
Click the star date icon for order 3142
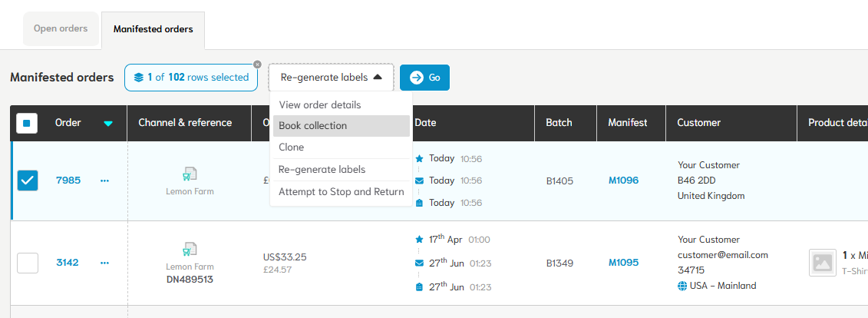[419, 240]
